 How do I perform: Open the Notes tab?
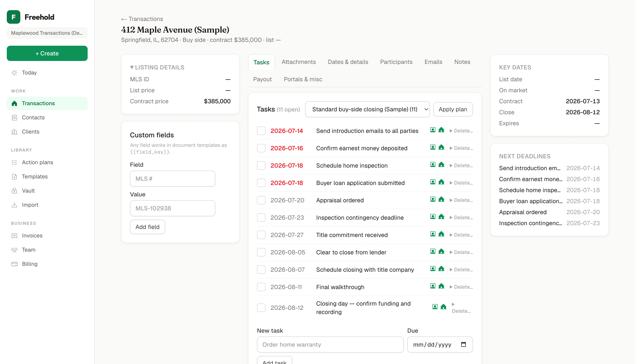tap(462, 62)
